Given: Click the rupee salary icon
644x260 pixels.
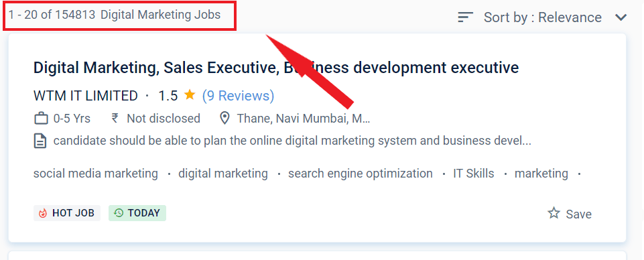Looking at the screenshot, I should [x=115, y=119].
